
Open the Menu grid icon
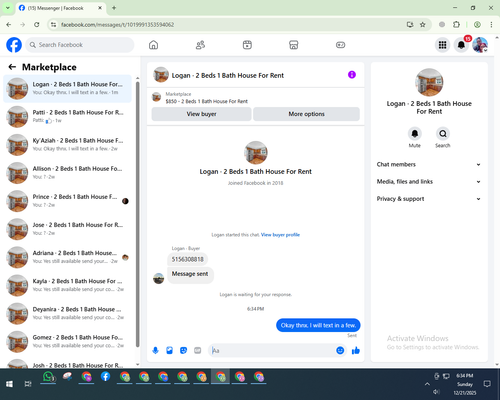point(442,45)
